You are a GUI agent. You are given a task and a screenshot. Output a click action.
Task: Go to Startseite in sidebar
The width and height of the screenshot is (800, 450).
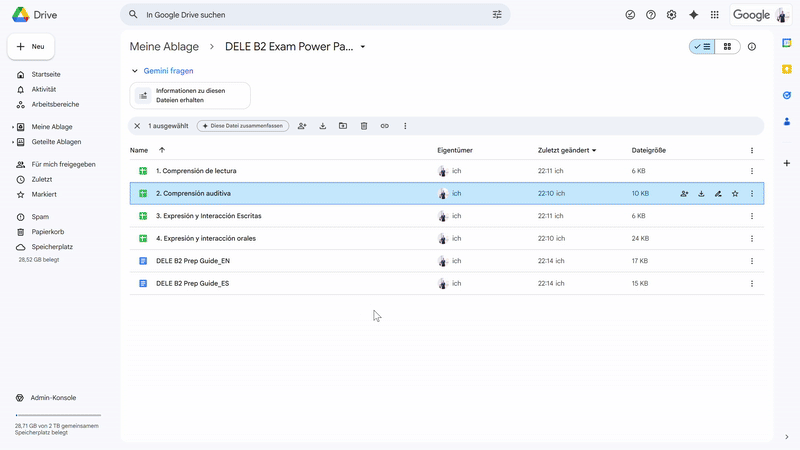point(46,74)
